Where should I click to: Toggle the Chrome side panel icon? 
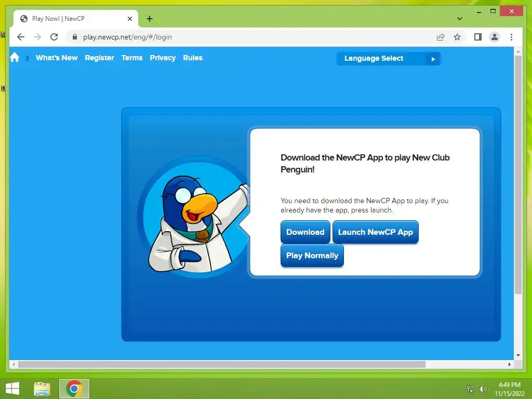click(x=478, y=37)
